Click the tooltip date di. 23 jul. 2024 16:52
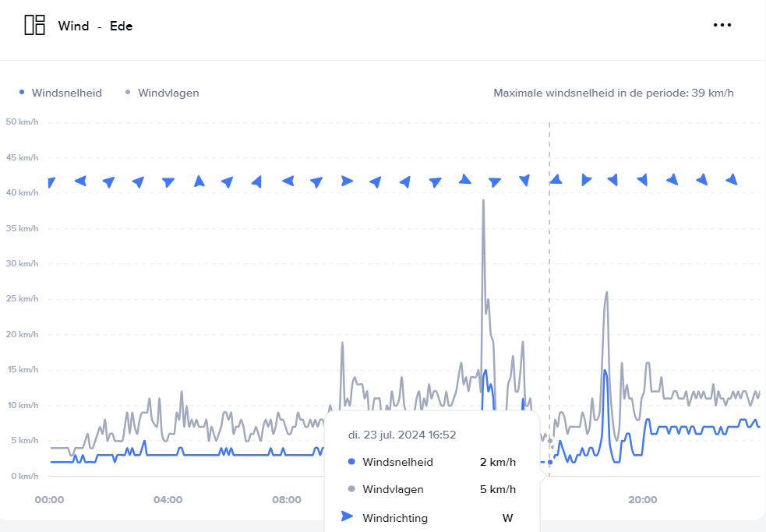 coord(402,435)
